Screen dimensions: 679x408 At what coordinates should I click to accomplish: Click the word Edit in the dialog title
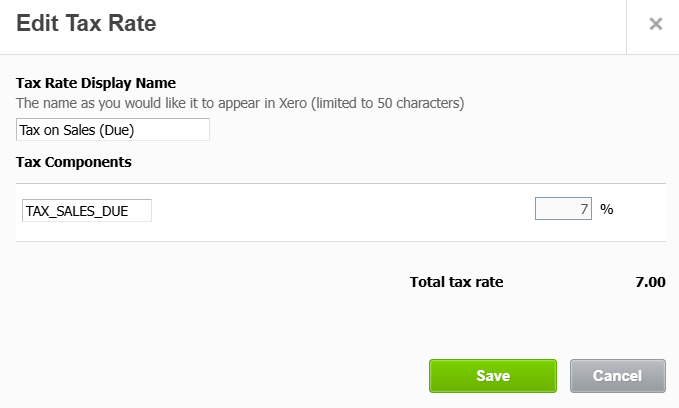[37, 24]
